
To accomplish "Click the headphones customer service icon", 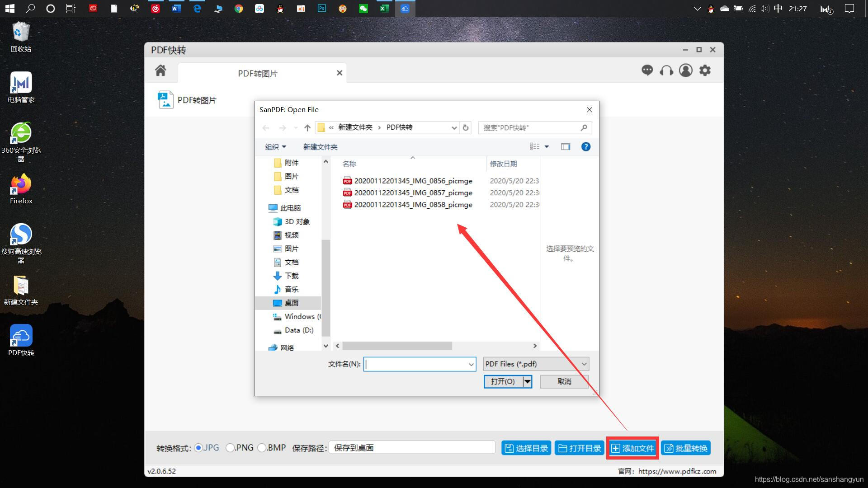I will pos(666,70).
